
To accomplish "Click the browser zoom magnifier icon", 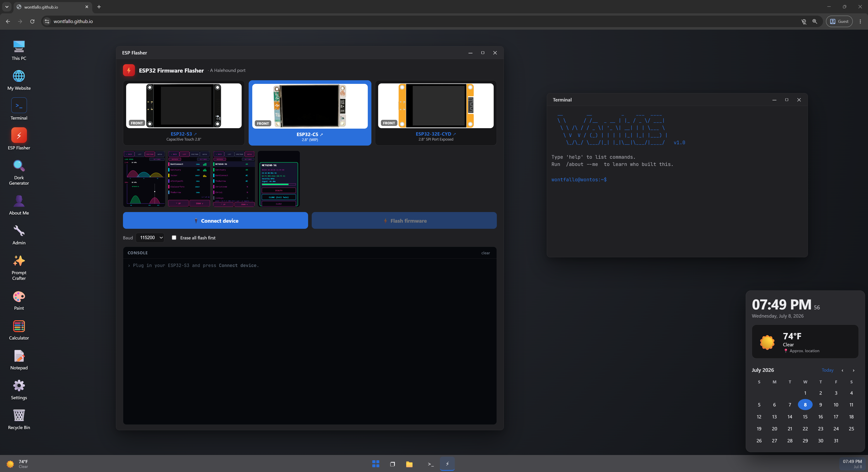I will 814,21.
